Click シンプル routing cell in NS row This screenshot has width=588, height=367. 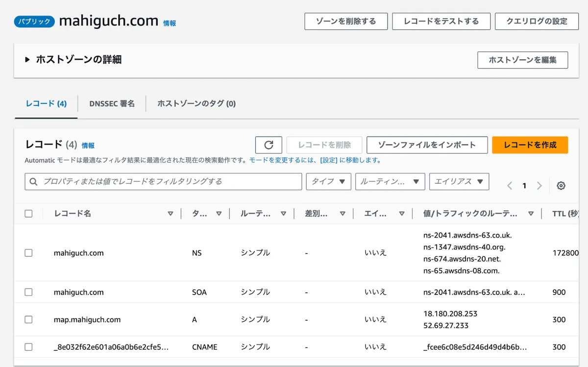[255, 253]
